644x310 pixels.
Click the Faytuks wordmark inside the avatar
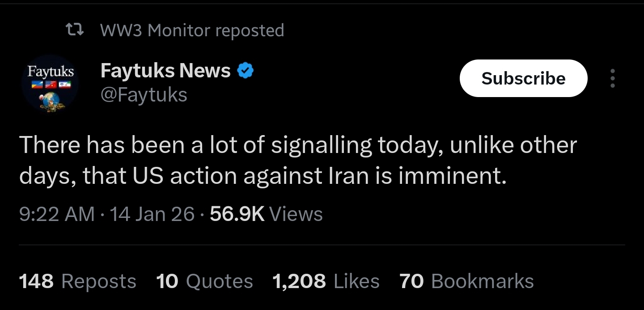click(x=51, y=72)
